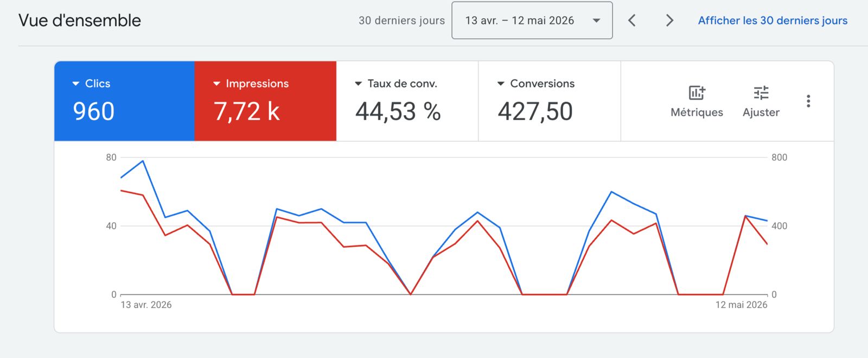
Task: Click the Métriques text label
Action: 697,112
